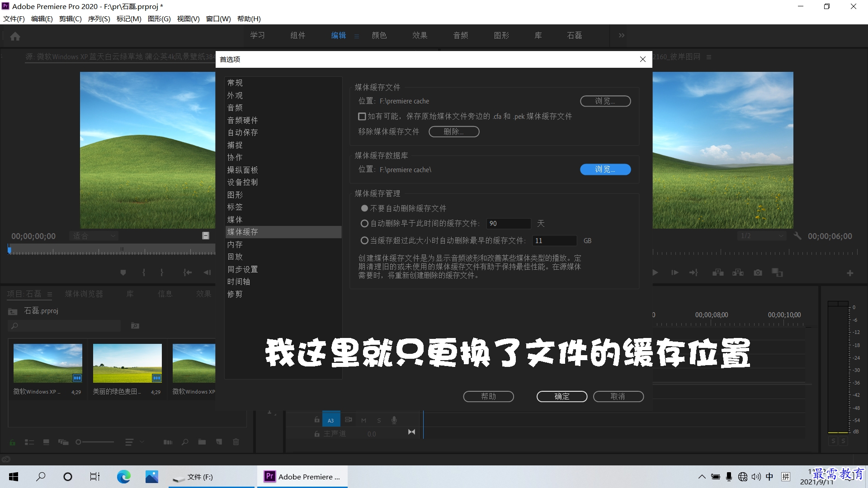The image size is (868, 488).
Task: Open the 编辑 workspace menu icon
Action: [357, 36]
